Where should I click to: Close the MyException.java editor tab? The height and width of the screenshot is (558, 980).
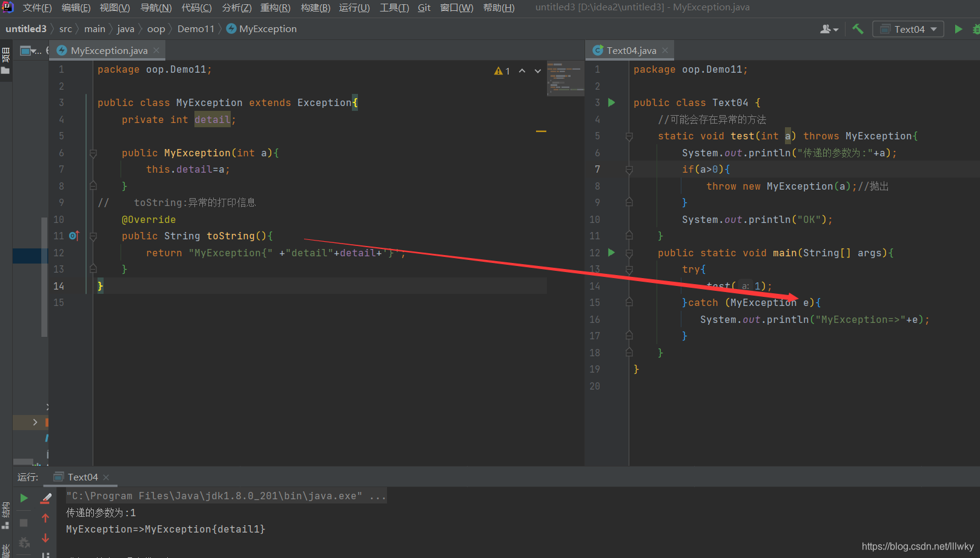(156, 50)
